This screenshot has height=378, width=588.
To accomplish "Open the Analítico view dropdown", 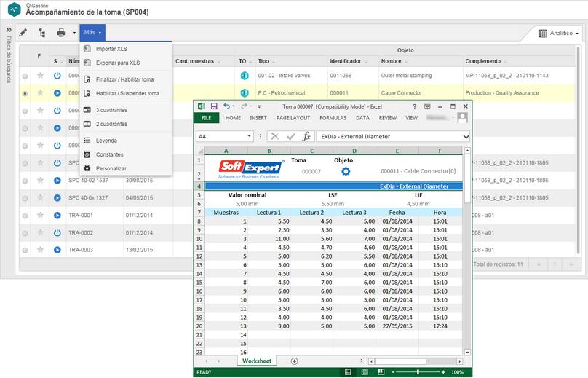I will [x=558, y=34].
